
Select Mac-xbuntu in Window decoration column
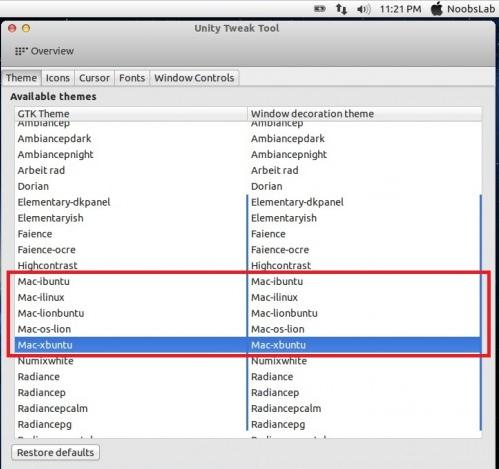(x=364, y=345)
